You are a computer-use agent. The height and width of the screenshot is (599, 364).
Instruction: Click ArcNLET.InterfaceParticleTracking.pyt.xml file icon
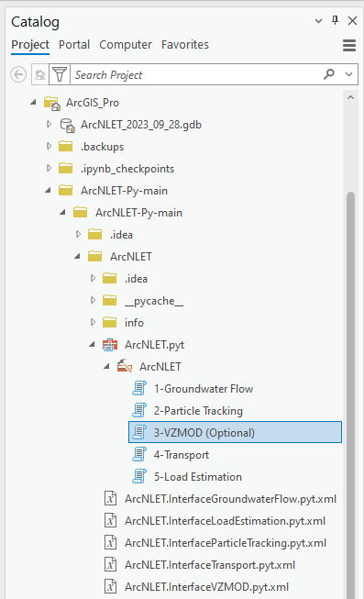(x=110, y=543)
